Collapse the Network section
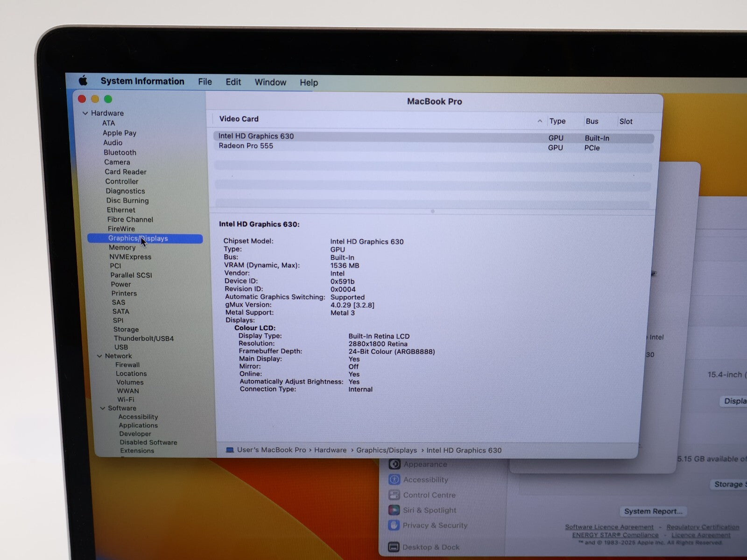This screenshot has width=747, height=560. pyautogui.click(x=99, y=356)
